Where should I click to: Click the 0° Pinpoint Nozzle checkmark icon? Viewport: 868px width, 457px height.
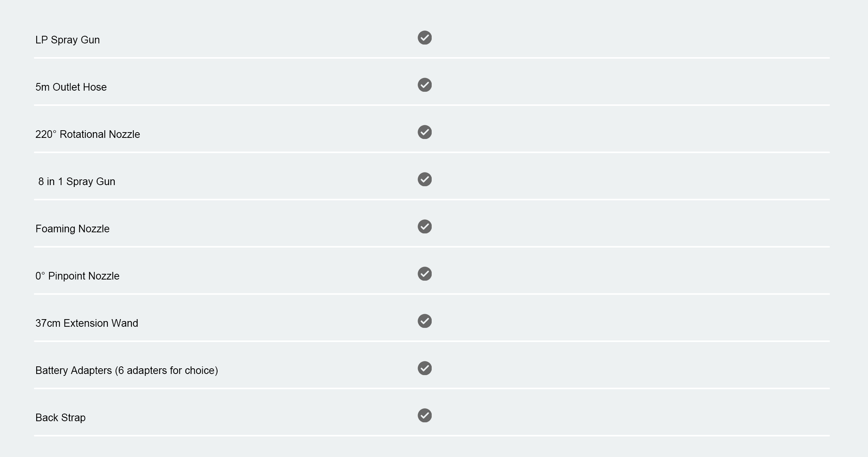pyautogui.click(x=424, y=274)
